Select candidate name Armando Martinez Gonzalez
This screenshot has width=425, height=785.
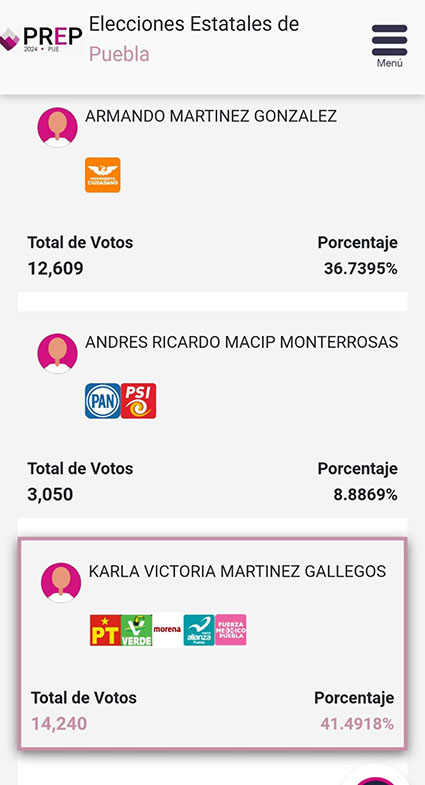(211, 116)
